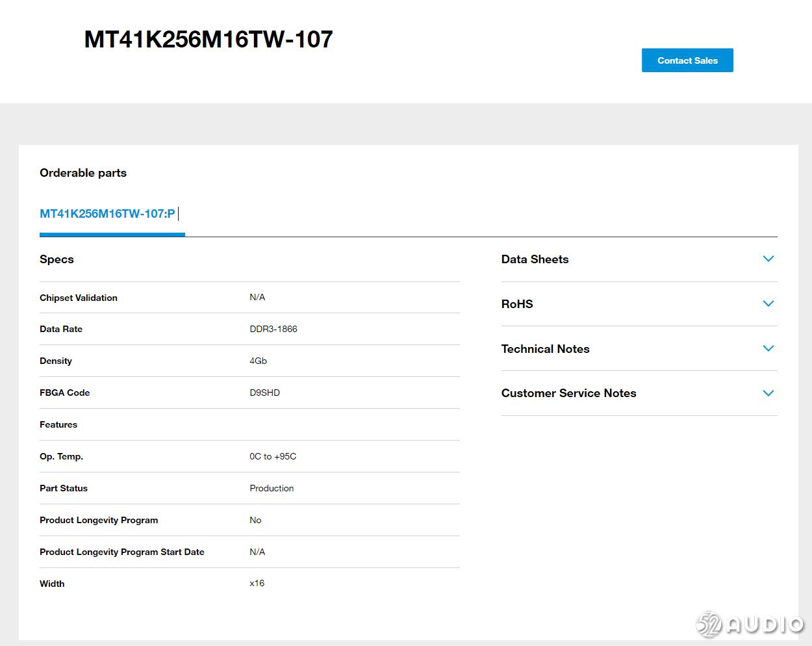Click the 52 Audio watermark logo
This screenshot has height=646, width=812.
point(750,625)
